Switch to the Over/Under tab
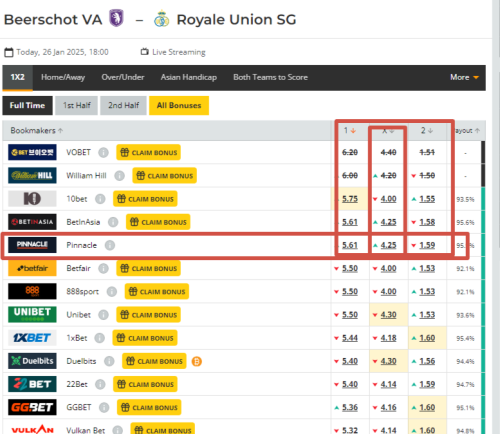Viewport: 500px width, 434px height. (123, 77)
